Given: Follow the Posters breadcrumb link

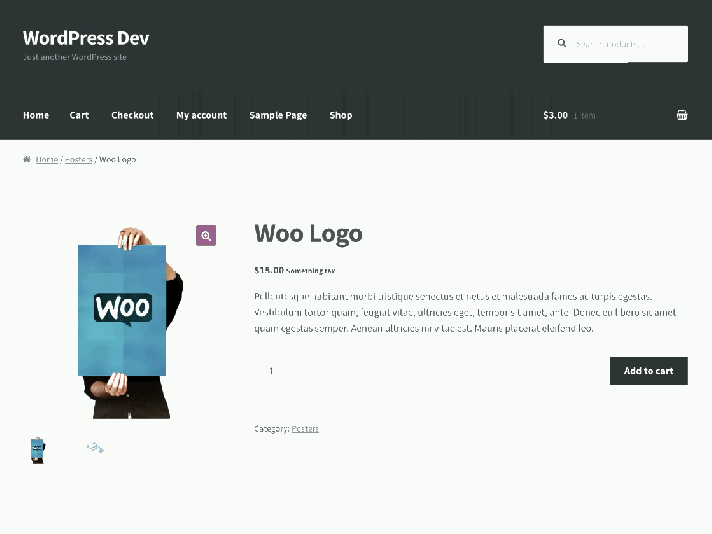Looking at the screenshot, I should click(79, 159).
